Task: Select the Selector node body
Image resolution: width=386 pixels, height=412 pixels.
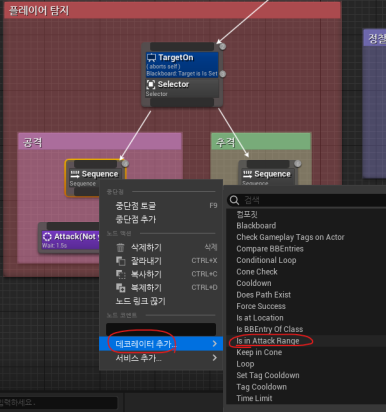Action: coord(182,88)
